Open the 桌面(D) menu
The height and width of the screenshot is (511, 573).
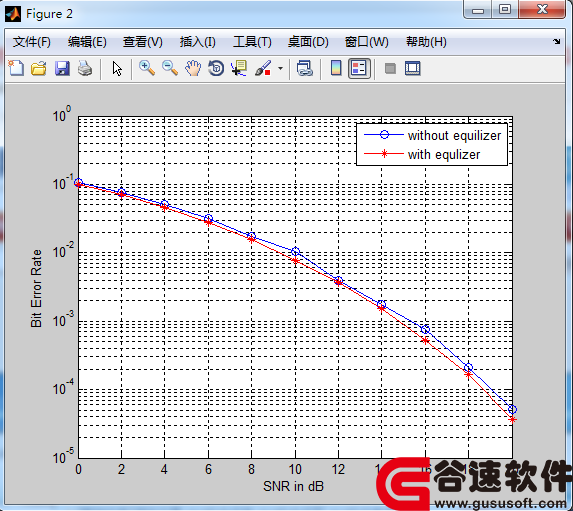[x=308, y=42]
